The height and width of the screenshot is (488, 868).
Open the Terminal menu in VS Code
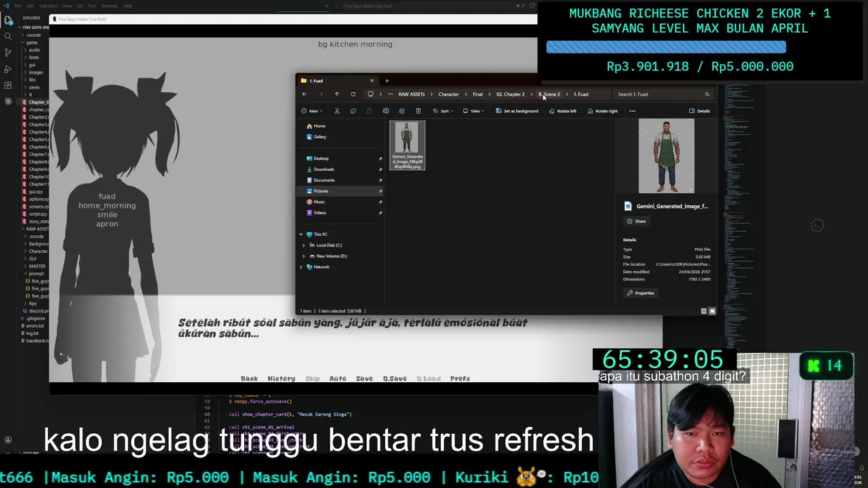(109, 6)
